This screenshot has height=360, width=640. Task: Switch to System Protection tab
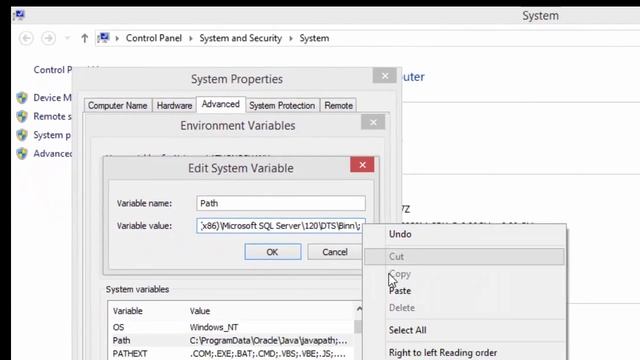click(x=282, y=105)
